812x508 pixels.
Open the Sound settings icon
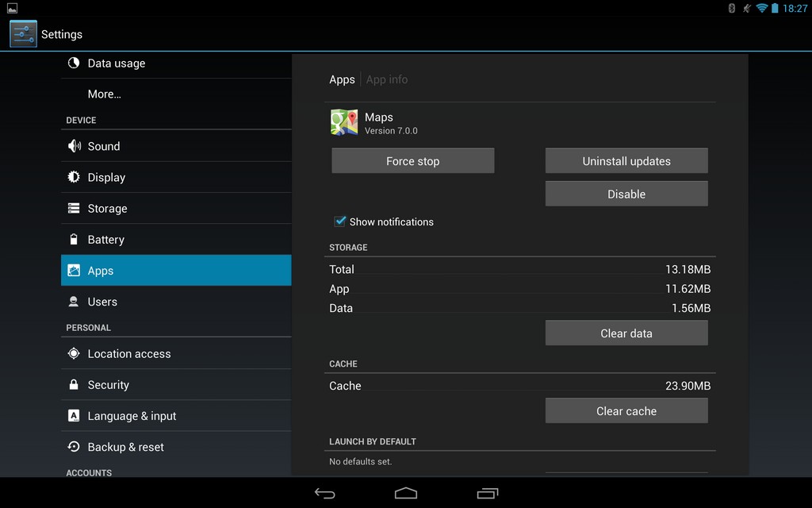pos(74,146)
